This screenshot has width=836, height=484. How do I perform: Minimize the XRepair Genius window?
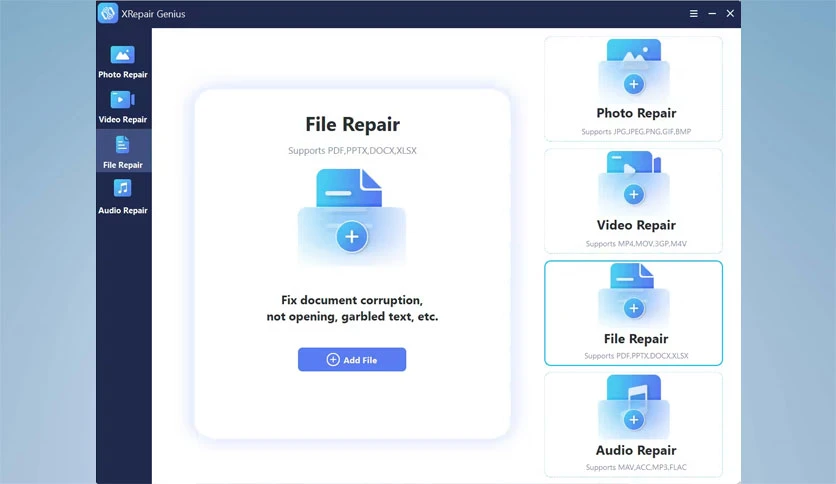coord(712,14)
